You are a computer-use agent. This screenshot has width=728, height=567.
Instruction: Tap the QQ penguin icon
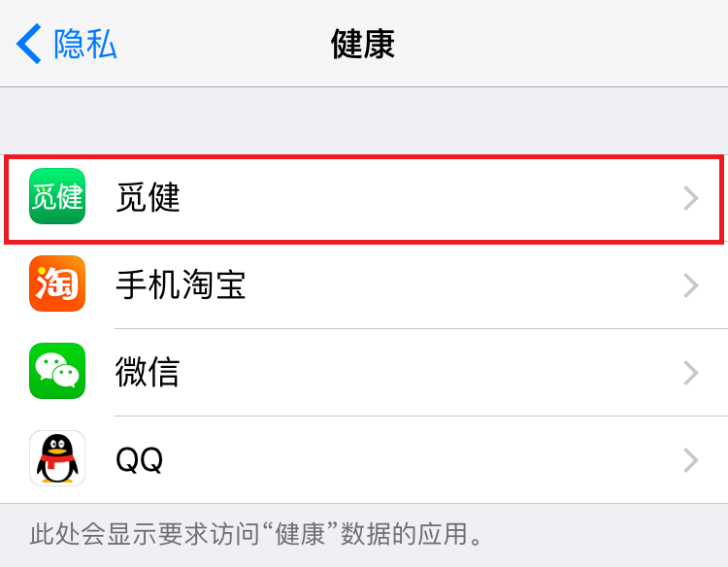57,458
